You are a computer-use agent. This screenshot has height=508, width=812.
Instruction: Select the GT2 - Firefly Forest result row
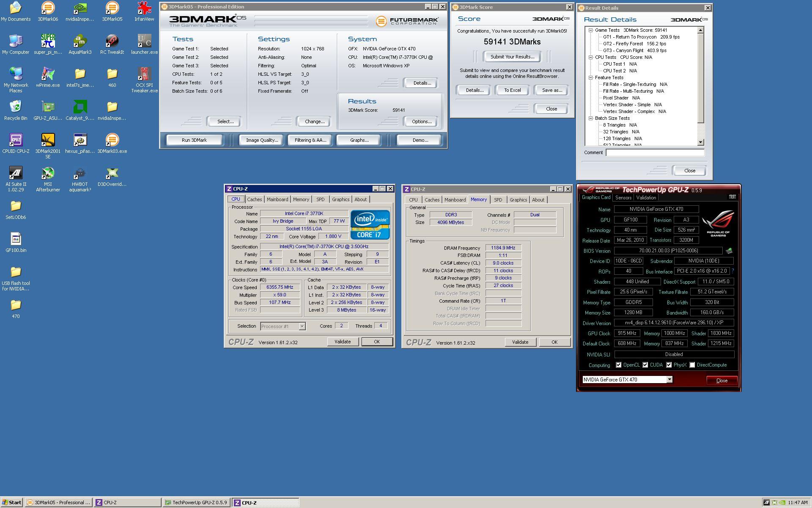click(x=634, y=44)
